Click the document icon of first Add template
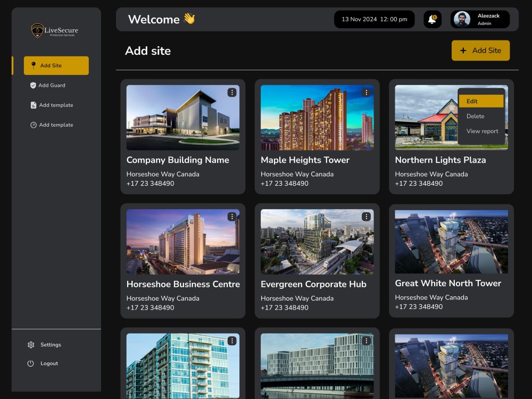532x399 pixels. [x=33, y=105]
